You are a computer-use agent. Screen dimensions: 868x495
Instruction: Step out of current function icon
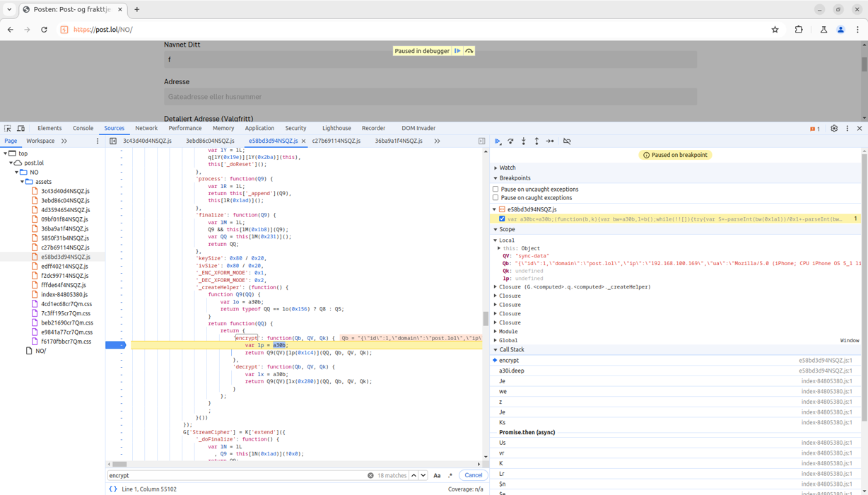[x=536, y=141]
